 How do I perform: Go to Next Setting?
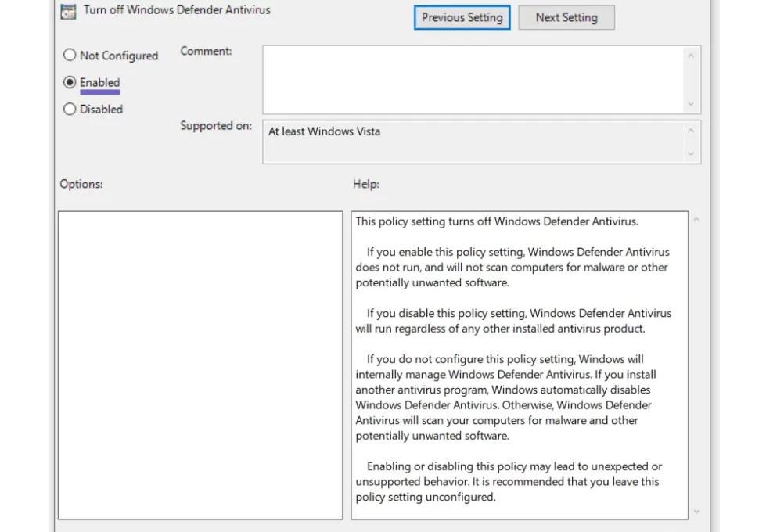566,17
